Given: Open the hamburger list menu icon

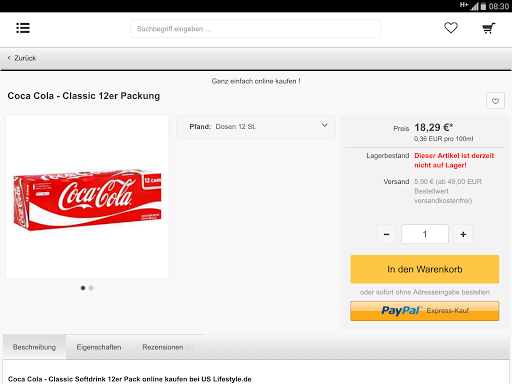Looking at the screenshot, I should tap(23, 28).
